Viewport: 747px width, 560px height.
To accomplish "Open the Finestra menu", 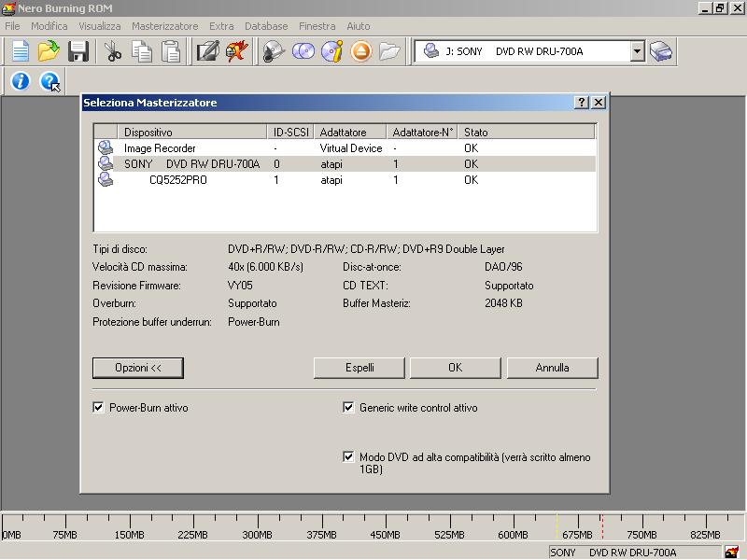I will (x=317, y=26).
